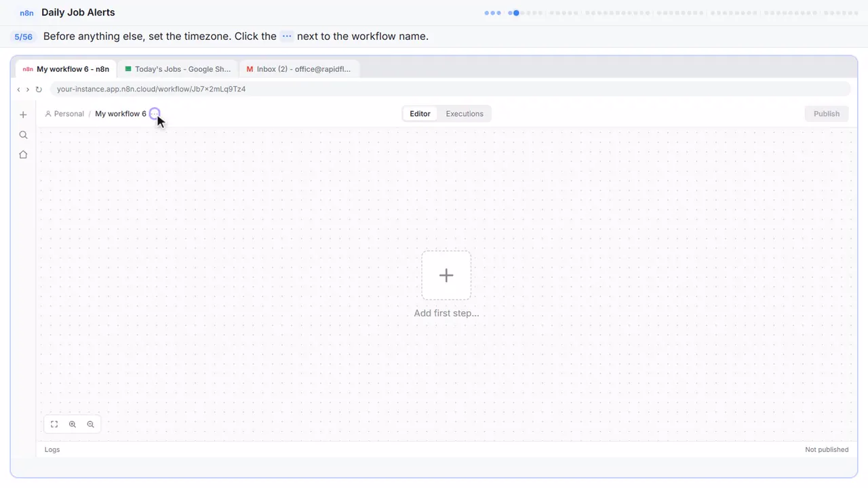
Task: Add first step with the plus tile
Action: coord(446,275)
